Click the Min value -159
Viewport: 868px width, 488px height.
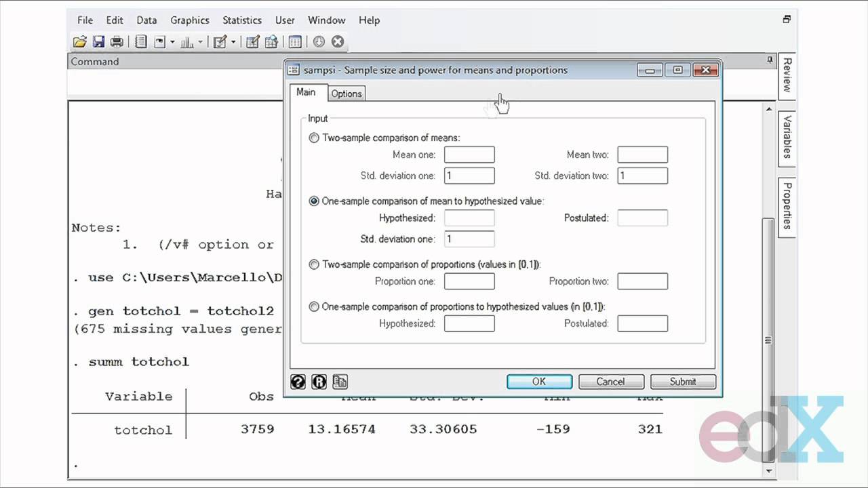553,430
